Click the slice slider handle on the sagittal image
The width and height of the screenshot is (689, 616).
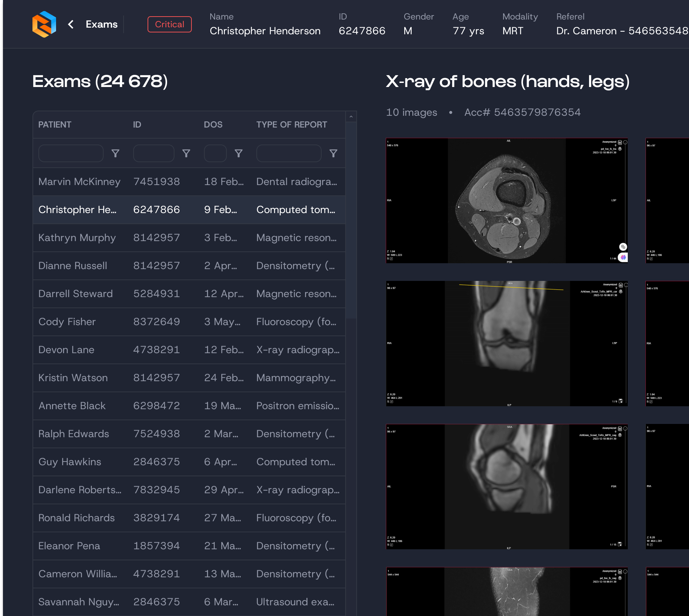(625, 429)
